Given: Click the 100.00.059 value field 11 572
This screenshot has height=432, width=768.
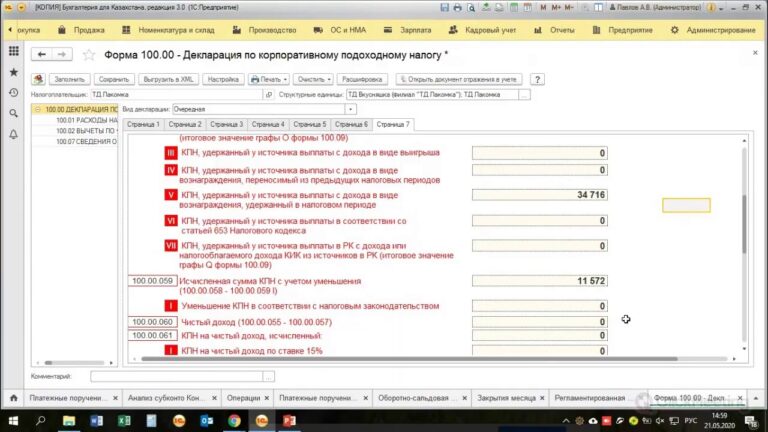Looking at the screenshot, I should click(539, 281).
